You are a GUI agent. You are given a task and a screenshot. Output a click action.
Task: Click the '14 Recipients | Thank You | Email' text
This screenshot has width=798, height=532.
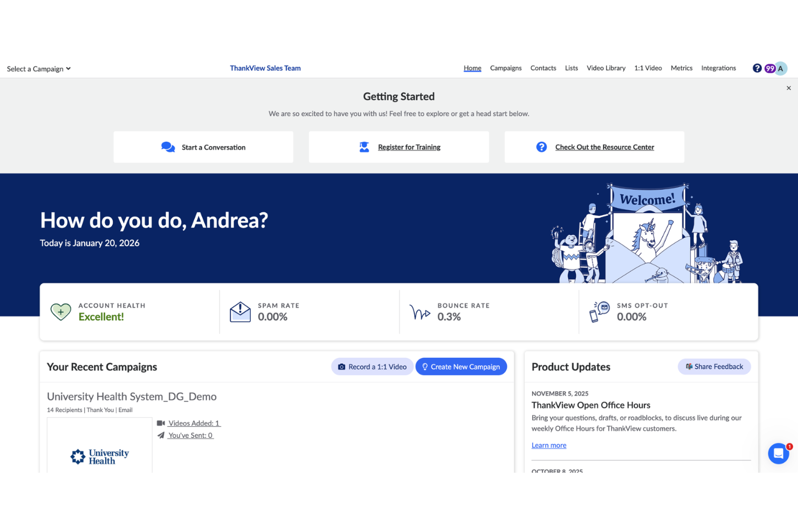click(90, 410)
